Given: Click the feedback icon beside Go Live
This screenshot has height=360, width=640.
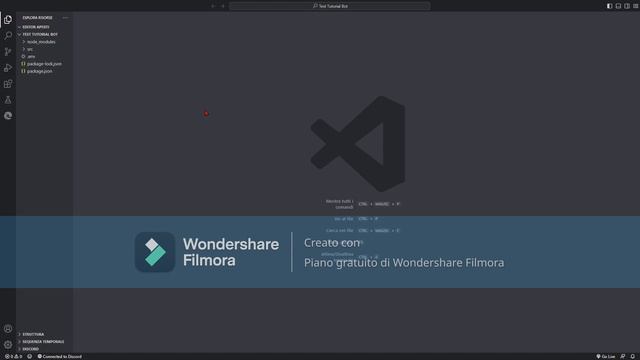Looking at the screenshot, I should click(x=623, y=356).
